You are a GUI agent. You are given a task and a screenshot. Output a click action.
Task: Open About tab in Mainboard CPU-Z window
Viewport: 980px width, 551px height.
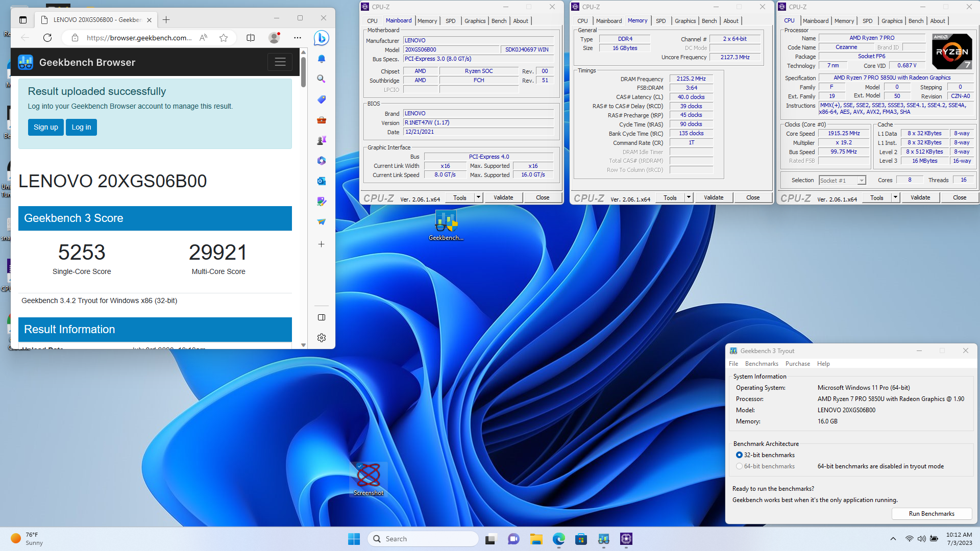521,21
